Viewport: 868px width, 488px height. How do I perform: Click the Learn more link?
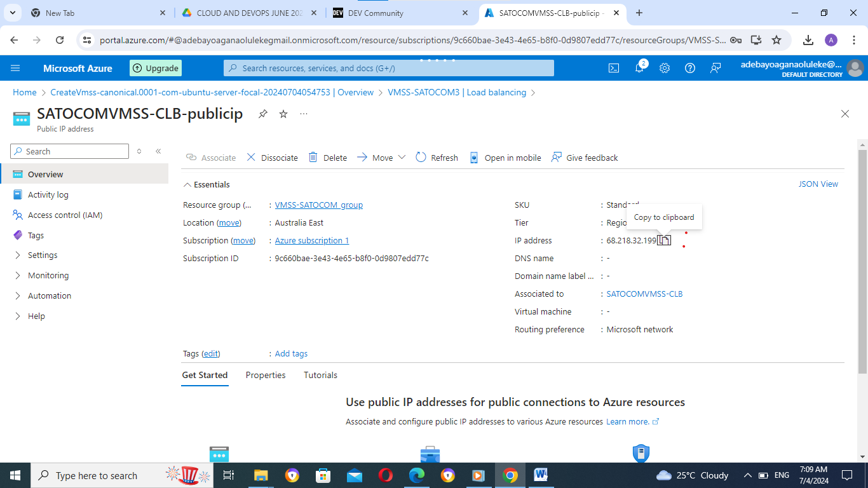tap(632, 421)
